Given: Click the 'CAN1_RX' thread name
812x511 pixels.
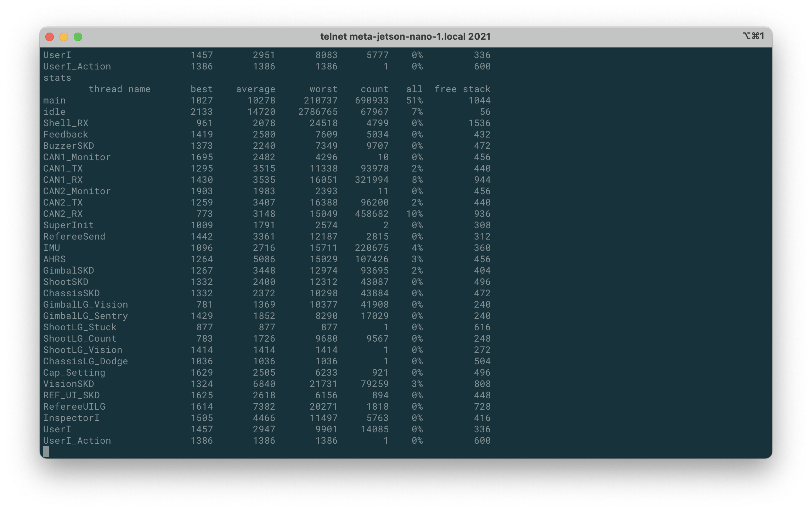Looking at the screenshot, I should pos(63,180).
